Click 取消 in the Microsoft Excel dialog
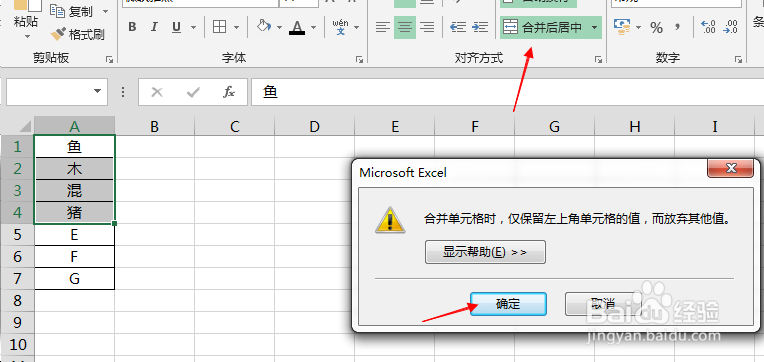 [x=603, y=304]
